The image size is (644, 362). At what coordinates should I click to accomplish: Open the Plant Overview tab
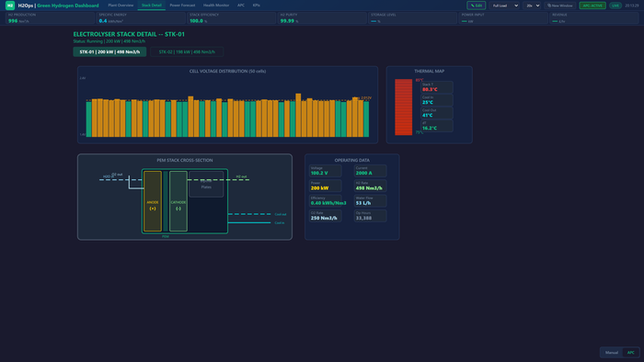click(121, 6)
